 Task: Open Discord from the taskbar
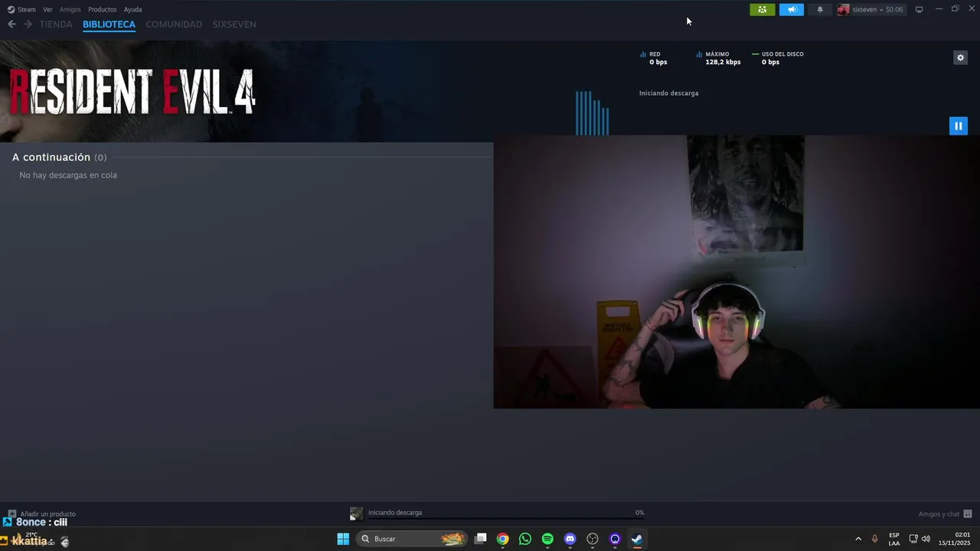point(570,539)
